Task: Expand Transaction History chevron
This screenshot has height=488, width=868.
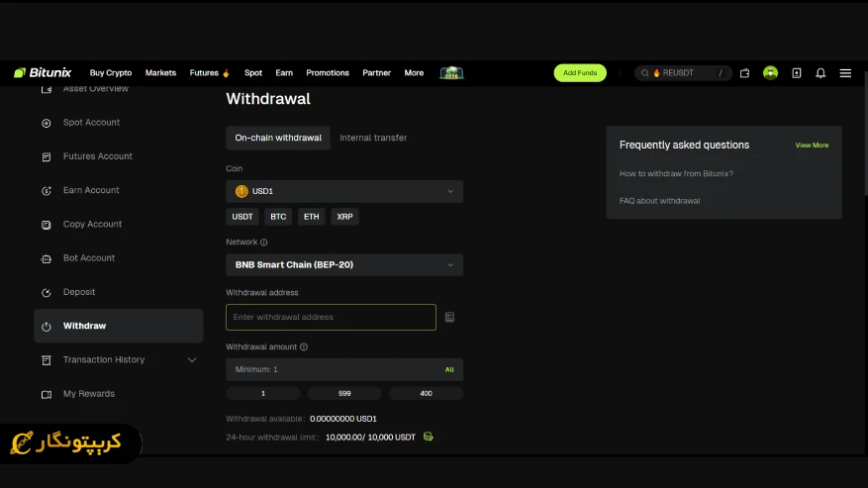Action: pos(192,360)
